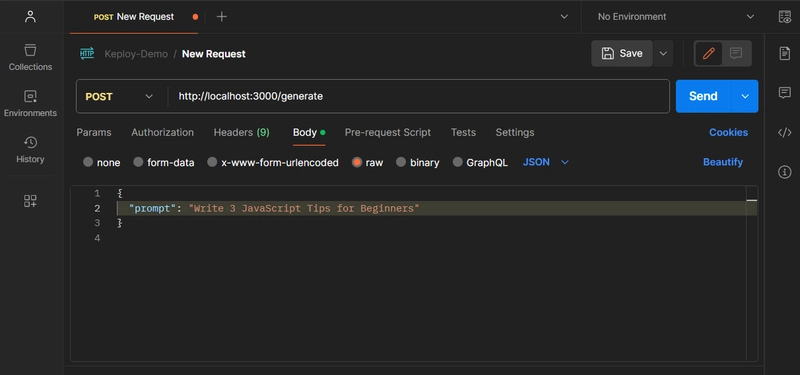800x375 pixels.
Task: Open the Send options dropdown arrow
Action: (x=745, y=96)
